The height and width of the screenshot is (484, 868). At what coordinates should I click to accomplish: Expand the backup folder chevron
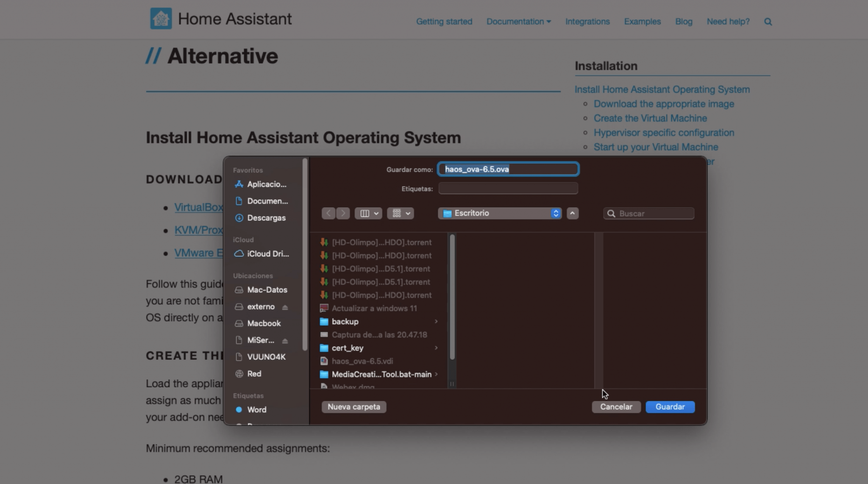pyautogui.click(x=437, y=322)
